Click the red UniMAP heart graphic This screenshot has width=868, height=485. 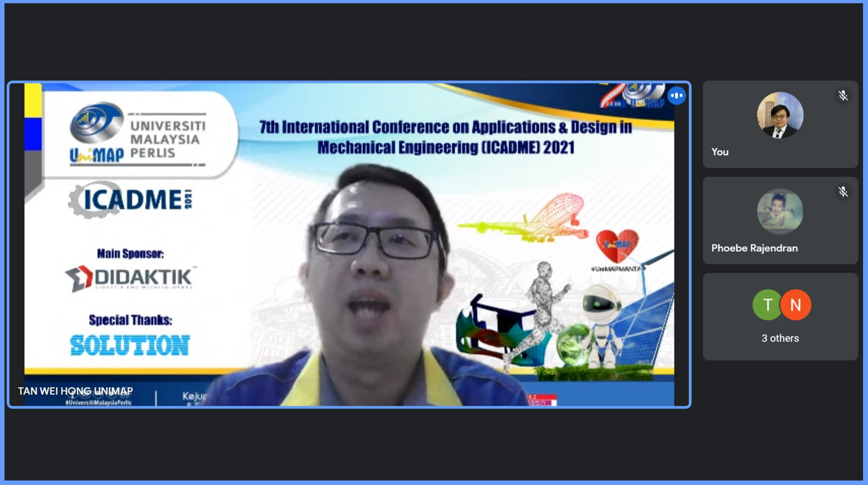tap(617, 245)
